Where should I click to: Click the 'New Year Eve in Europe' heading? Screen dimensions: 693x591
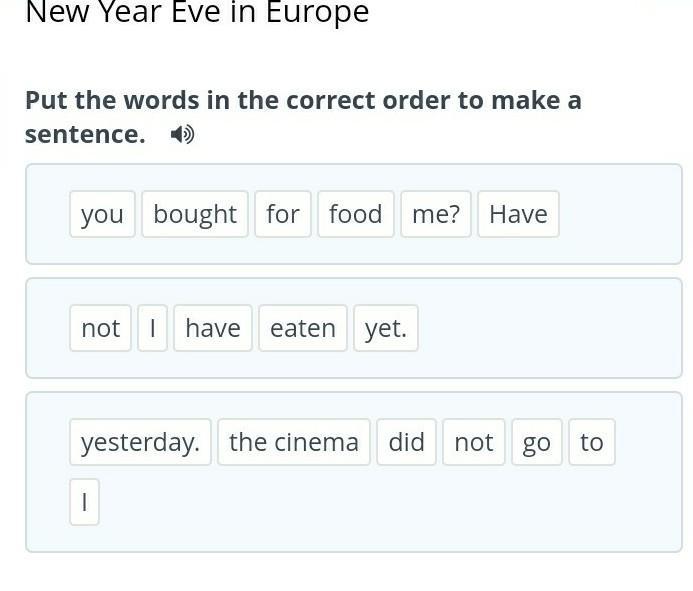click(x=197, y=12)
